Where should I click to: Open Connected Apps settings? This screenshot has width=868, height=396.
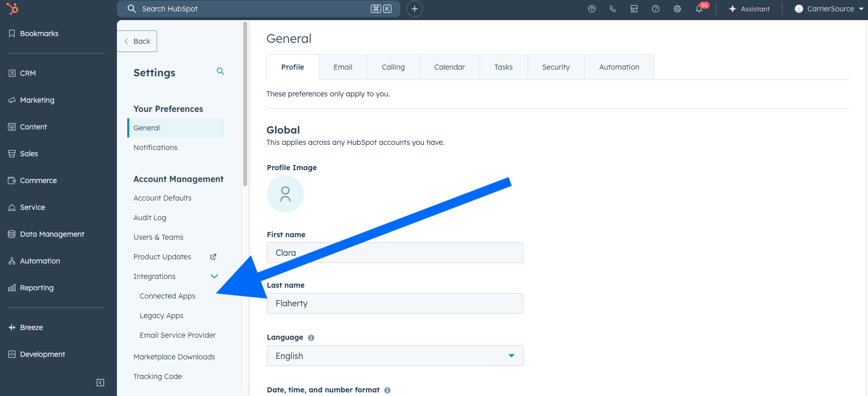pyautogui.click(x=167, y=296)
